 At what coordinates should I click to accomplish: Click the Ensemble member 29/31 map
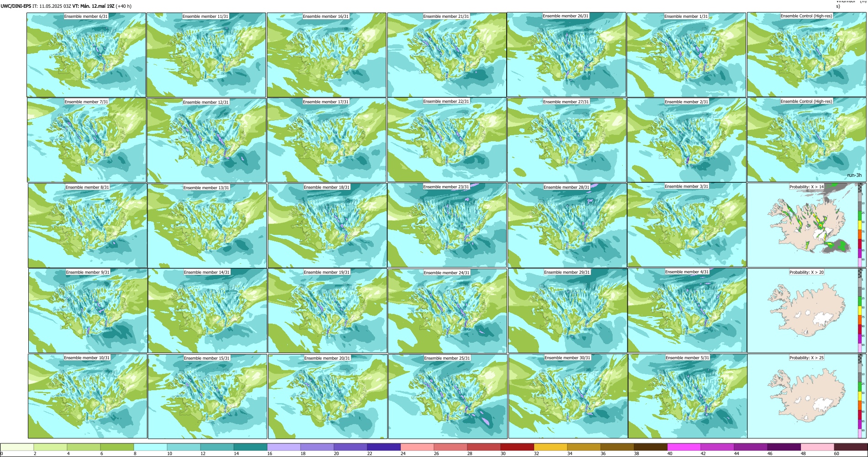coord(568,311)
